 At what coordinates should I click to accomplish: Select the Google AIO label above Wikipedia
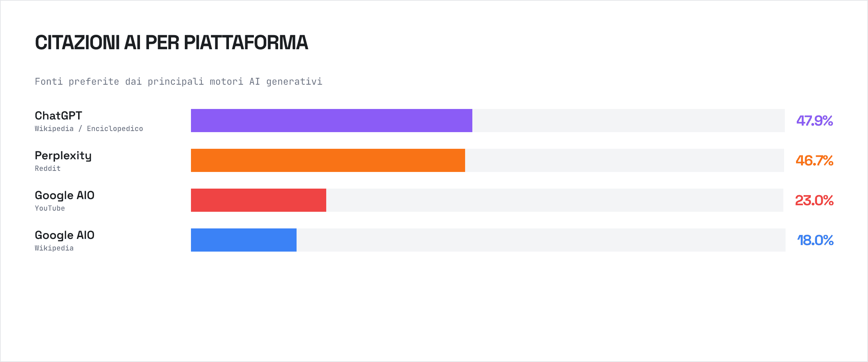(x=65, y=235)
